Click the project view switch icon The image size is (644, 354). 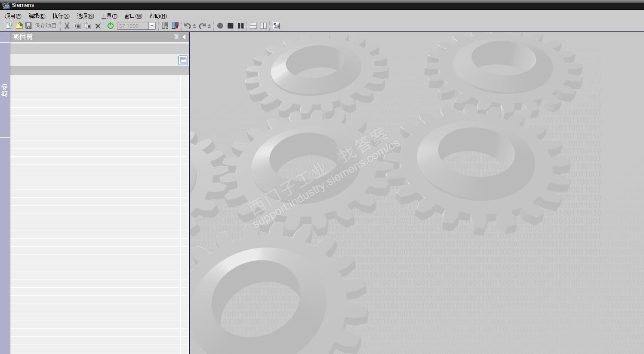[175, 26]
